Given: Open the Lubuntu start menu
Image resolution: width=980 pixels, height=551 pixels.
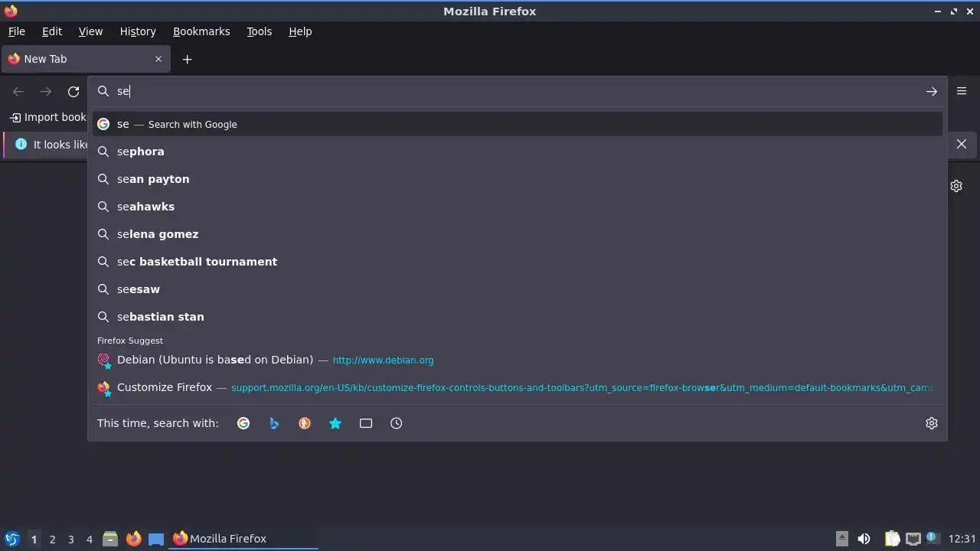Looking at the screenshot, I should (x=11, y=539).
